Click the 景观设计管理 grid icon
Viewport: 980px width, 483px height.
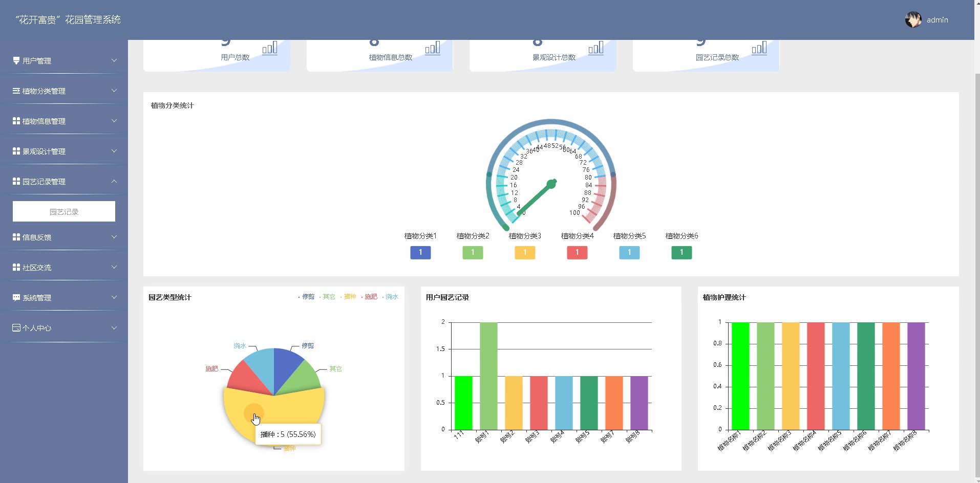tap(16, 151)
